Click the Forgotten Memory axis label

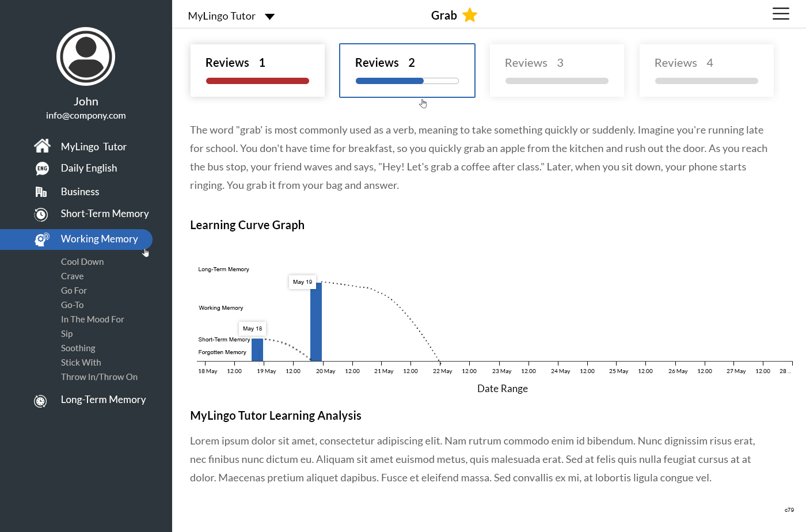pyautogui.click(x=222, y=352)
